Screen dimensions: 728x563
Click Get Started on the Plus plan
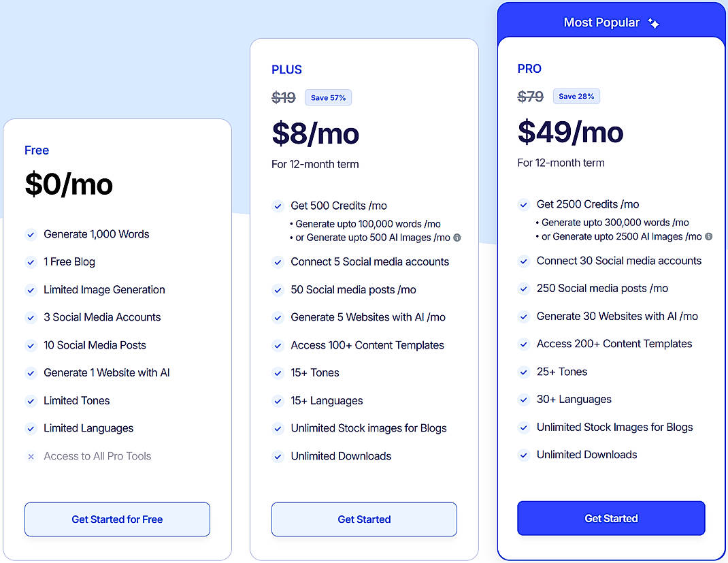(x=364, y=519)
